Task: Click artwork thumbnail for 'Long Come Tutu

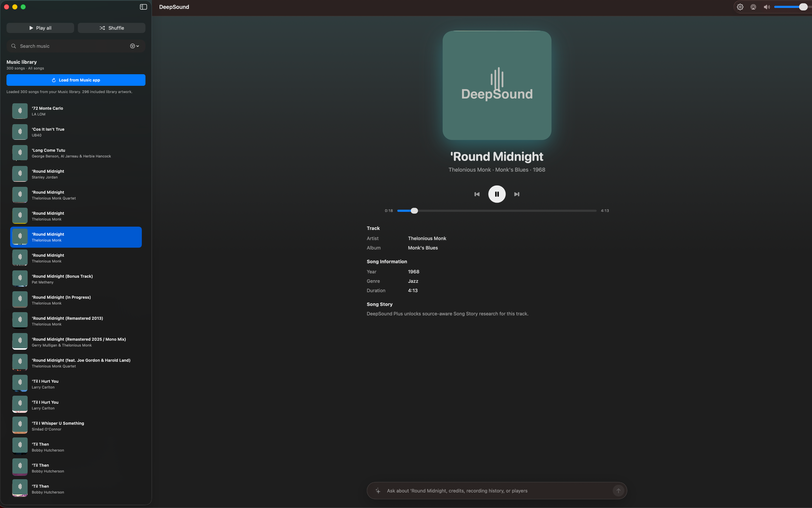Action: tap(20, 153)
